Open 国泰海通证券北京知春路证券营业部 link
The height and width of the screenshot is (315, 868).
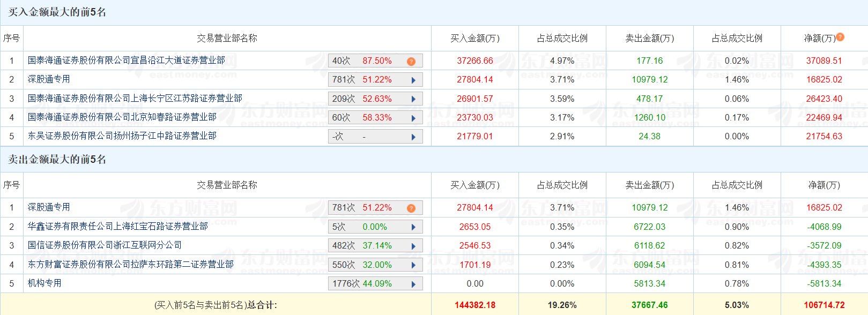click(x=122, y=117)
